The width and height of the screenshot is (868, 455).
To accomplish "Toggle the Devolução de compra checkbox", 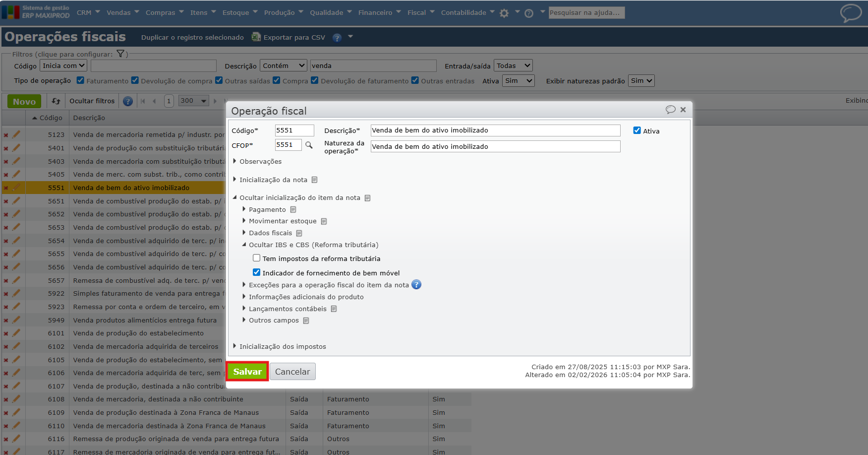I will tap(135, 80).
